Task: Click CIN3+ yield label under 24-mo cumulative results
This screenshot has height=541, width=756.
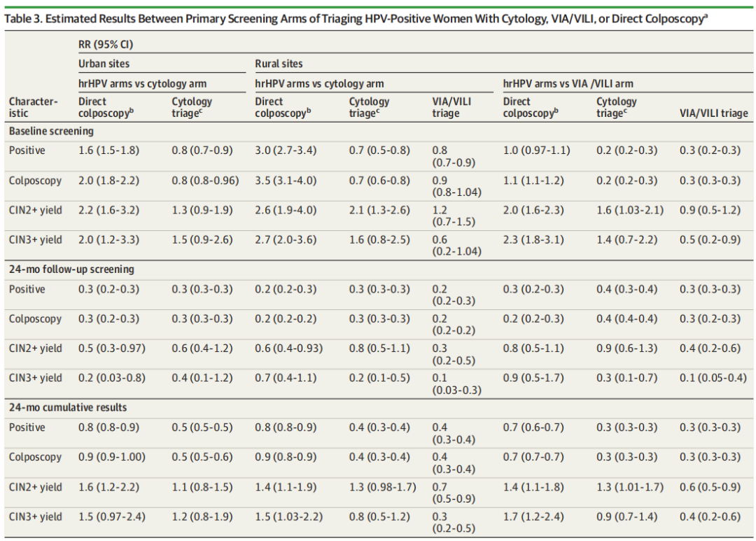Action: [x=35, y=517]
